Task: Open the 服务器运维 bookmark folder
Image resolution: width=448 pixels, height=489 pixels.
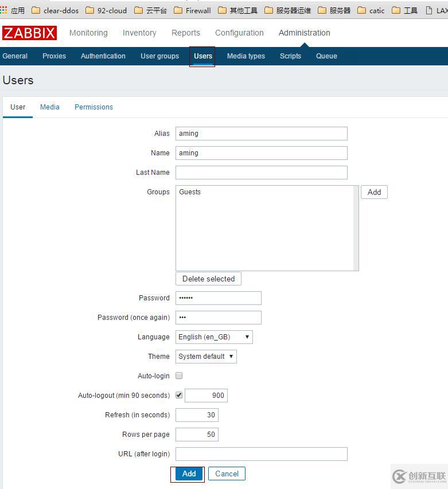Action: pos(287,10)
